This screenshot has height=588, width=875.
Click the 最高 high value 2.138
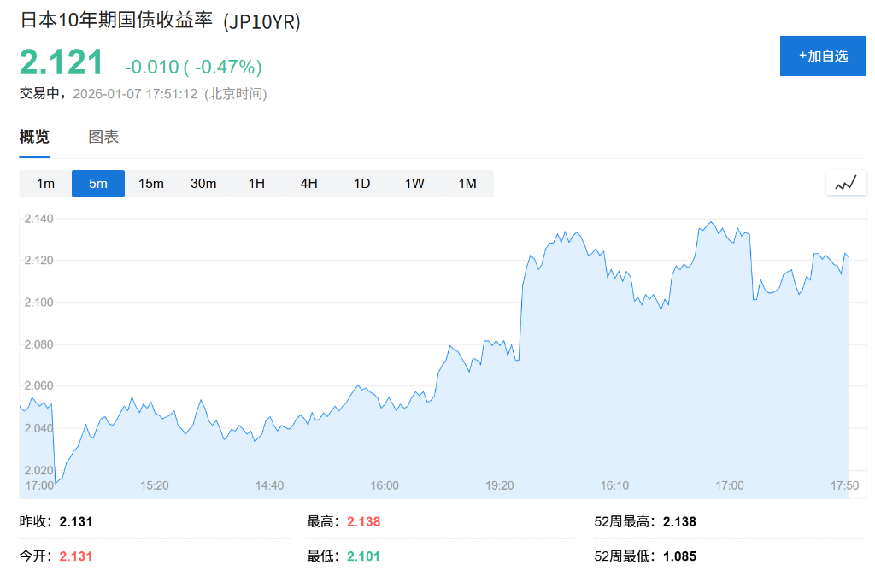coord(363,521)
